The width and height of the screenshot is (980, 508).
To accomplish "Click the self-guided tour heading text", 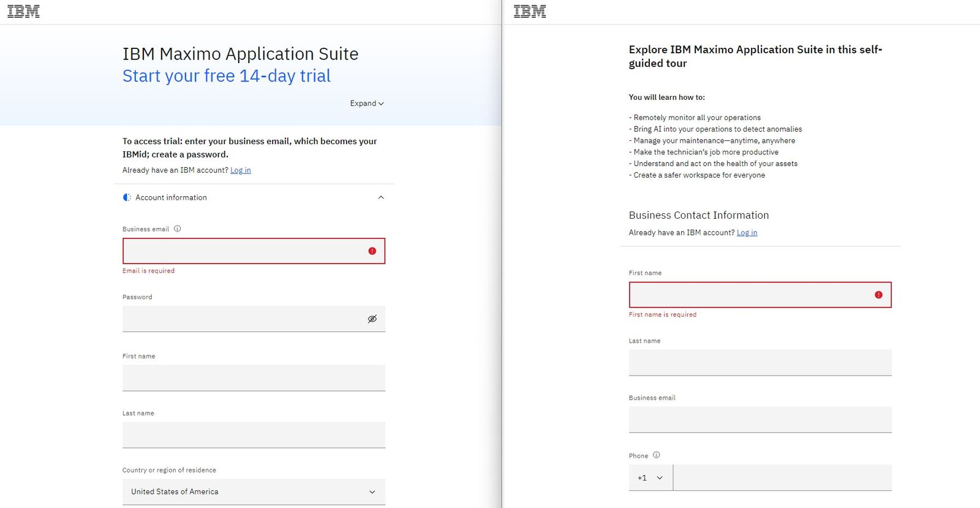I will 755,56.
